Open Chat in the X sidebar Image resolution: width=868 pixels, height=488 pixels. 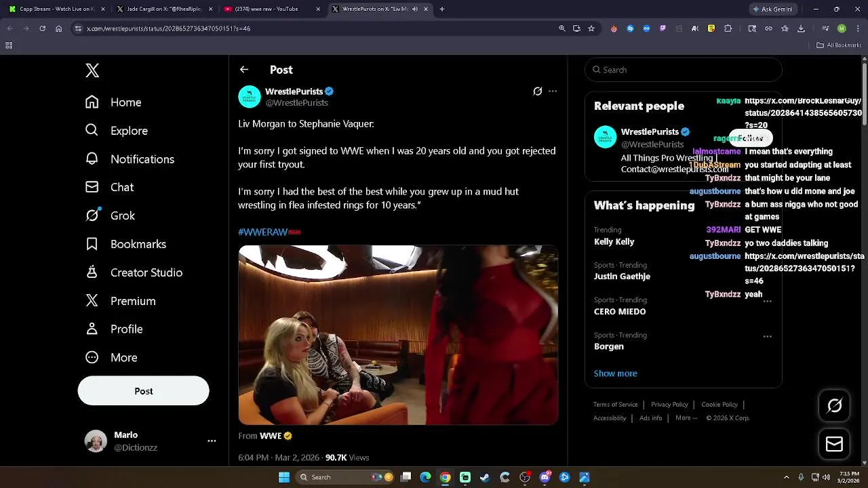(109, 187)
